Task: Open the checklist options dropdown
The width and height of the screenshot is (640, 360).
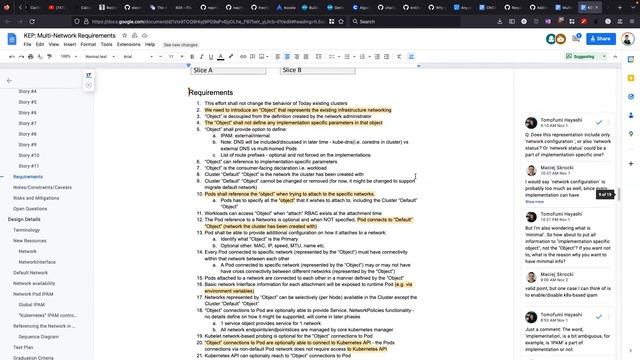Action: tap(339, 57)
